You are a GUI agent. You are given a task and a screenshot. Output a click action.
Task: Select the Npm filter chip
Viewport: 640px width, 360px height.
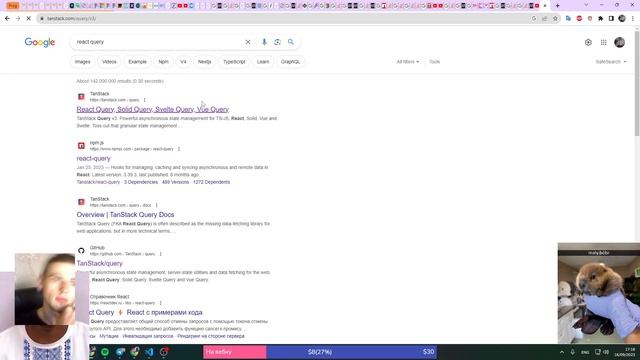click(x=163, y=62)
